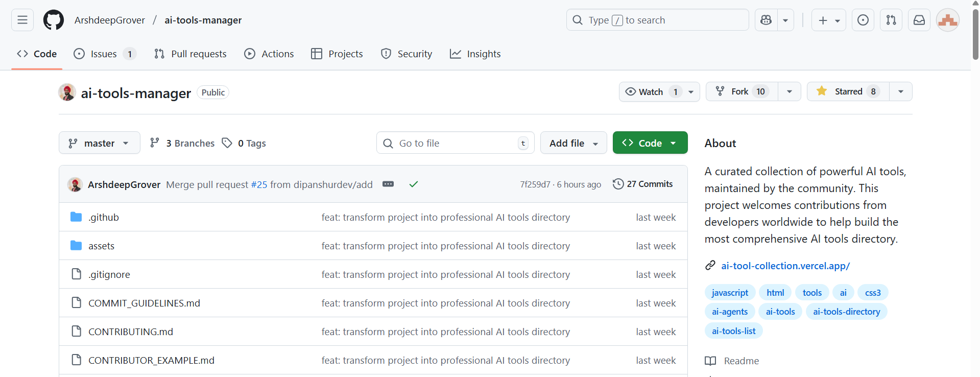The width and height of the screenshot is (980, 377).
Task: Expand the commit message ellipsis
Action: [x=388, y=184]
